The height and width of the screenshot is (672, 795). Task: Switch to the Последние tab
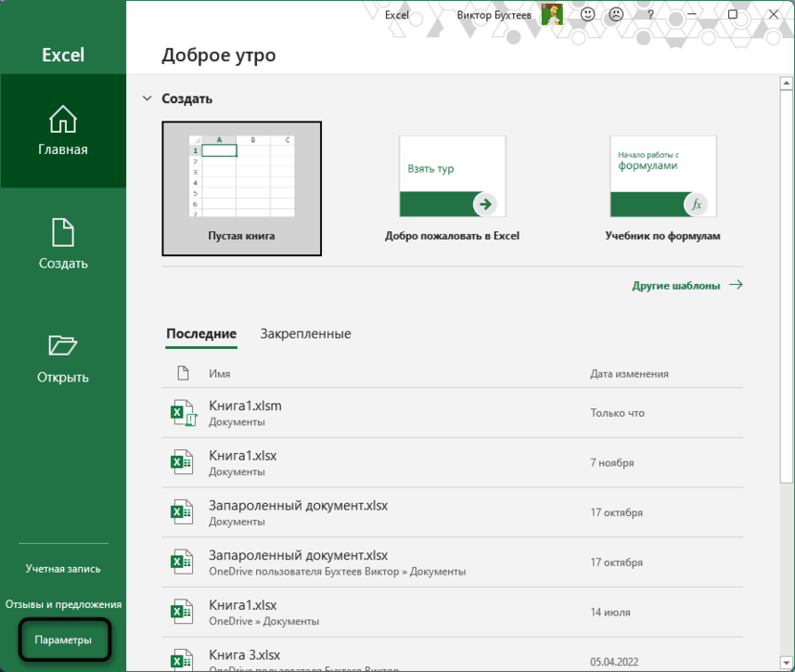point(202,334)
